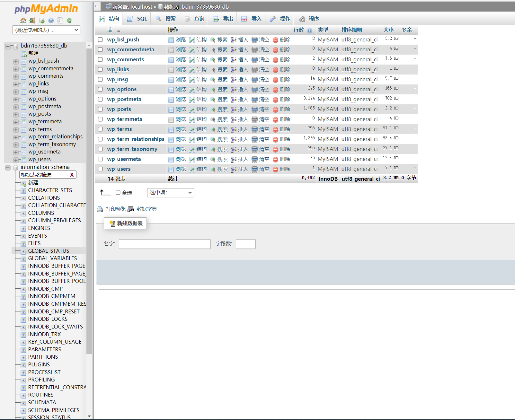Expand wp_comments in the sidebar tree
515x420 pixels.
tap(15, 76)
